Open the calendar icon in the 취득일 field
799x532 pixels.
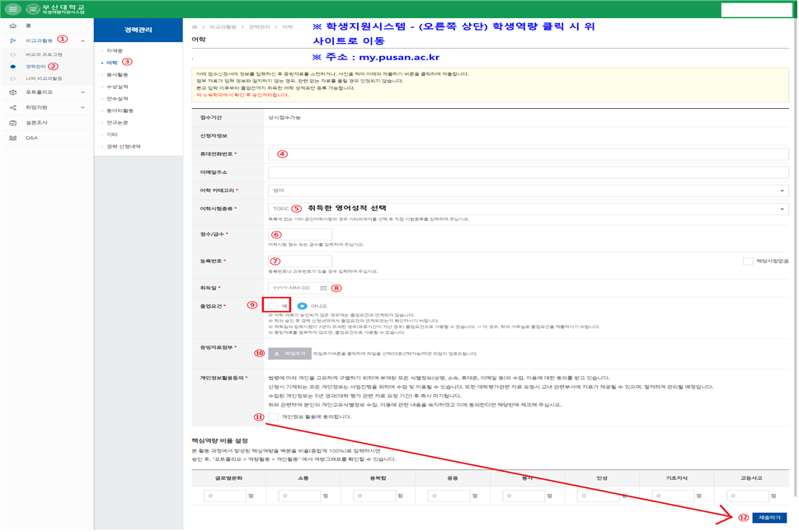click(x=323, y=288)
